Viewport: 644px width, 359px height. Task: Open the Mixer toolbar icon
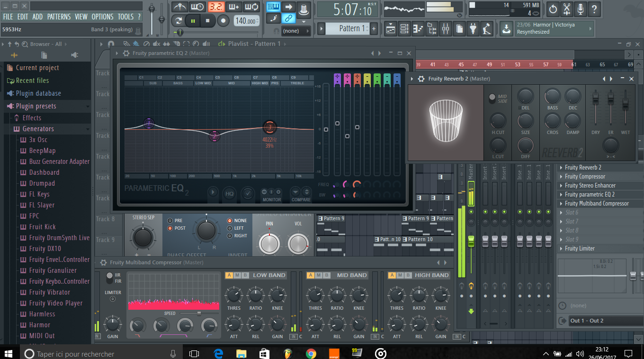pyautogui.click(x=446, y=29)
